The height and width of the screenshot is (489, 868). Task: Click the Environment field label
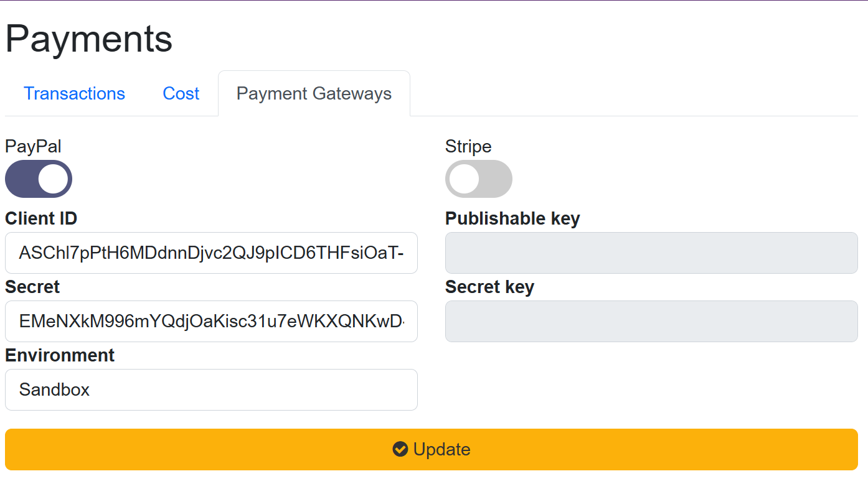coord(59,355)
